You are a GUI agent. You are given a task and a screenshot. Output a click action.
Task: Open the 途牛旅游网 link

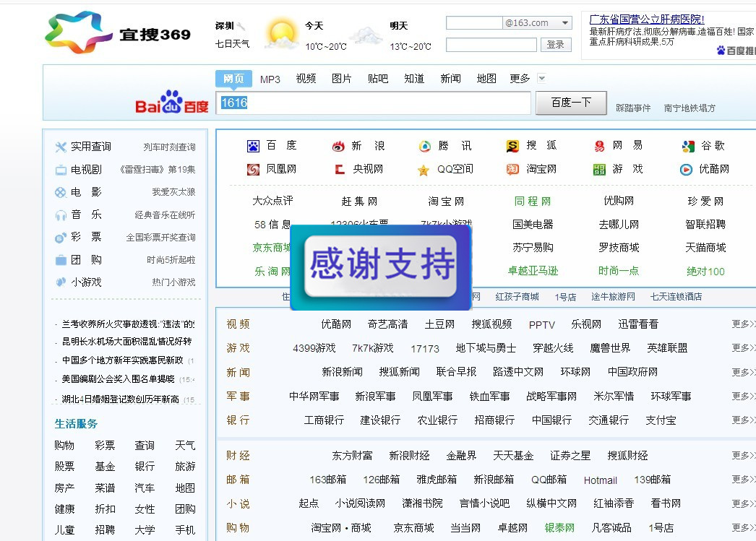click(x=614, y=297)
